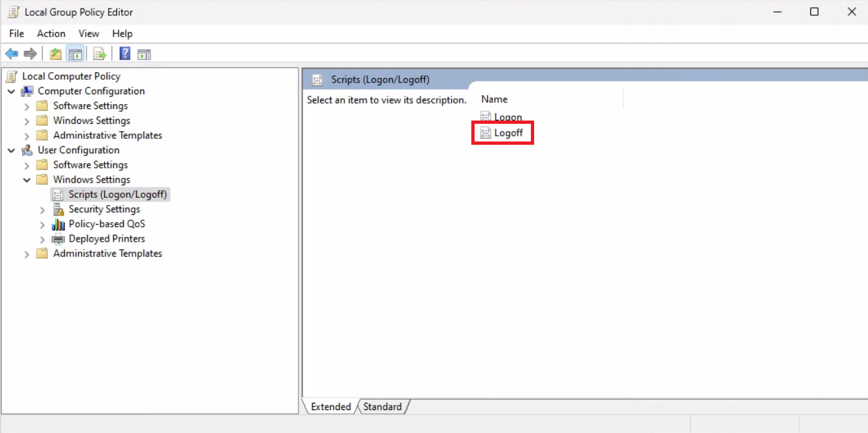868x433 pixels.
Task: Collapse the User Configuration node
Action: 11,150
